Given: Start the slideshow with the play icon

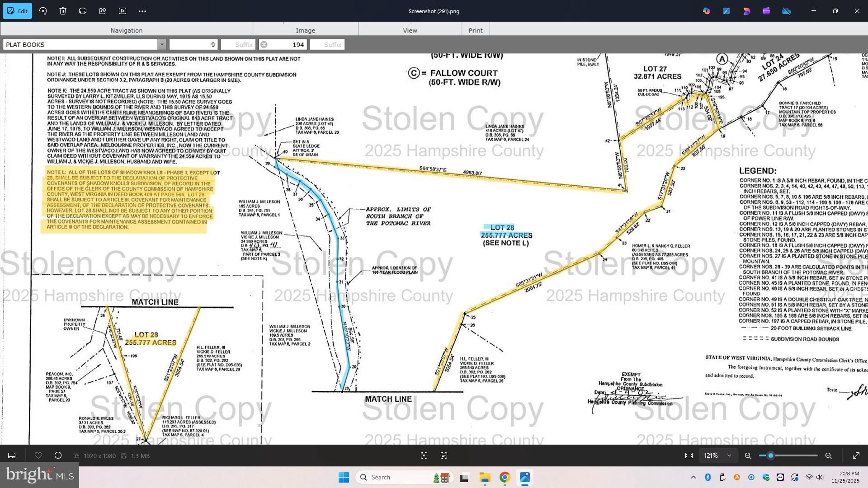Looking at the screenshot, I should click(x=123, y=11).
